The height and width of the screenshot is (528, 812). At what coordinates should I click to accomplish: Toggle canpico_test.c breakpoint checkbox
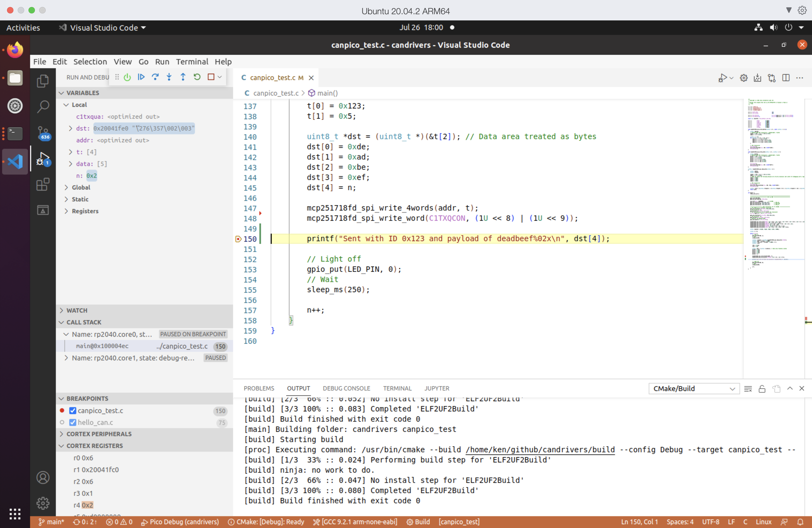coord(73,411)
